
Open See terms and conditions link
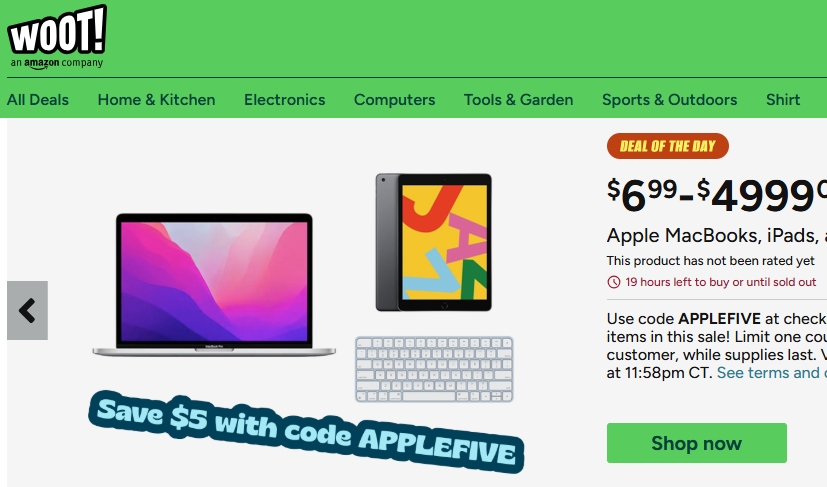[x=772, y=373]
